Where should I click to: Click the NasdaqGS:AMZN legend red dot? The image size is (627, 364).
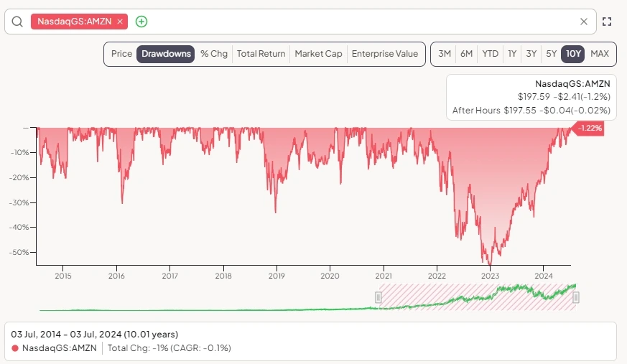15,348
